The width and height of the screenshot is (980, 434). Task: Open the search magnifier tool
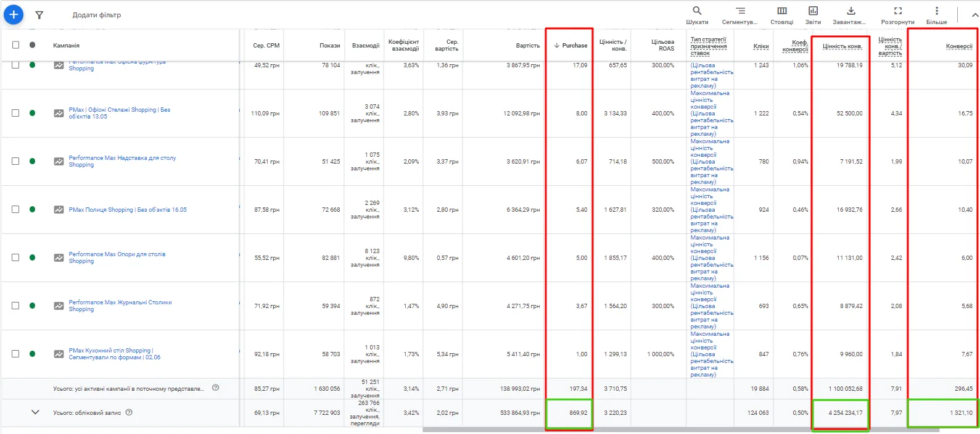697,11
